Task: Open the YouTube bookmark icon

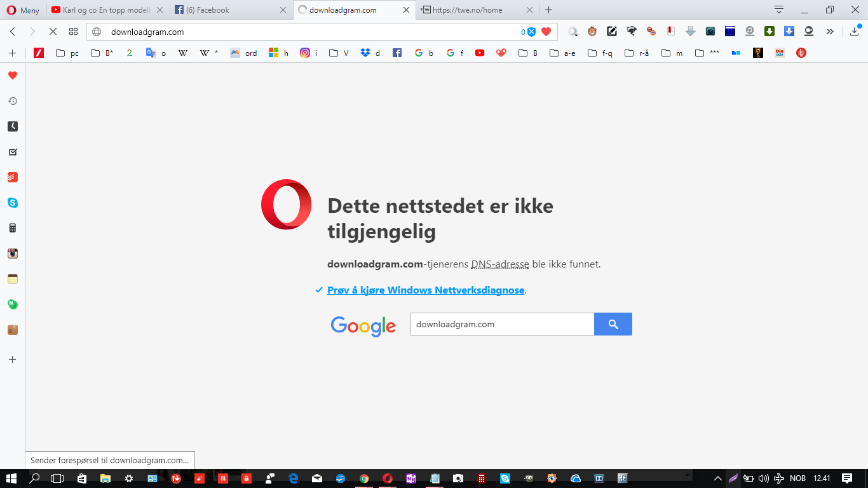Action: point(480,53)
